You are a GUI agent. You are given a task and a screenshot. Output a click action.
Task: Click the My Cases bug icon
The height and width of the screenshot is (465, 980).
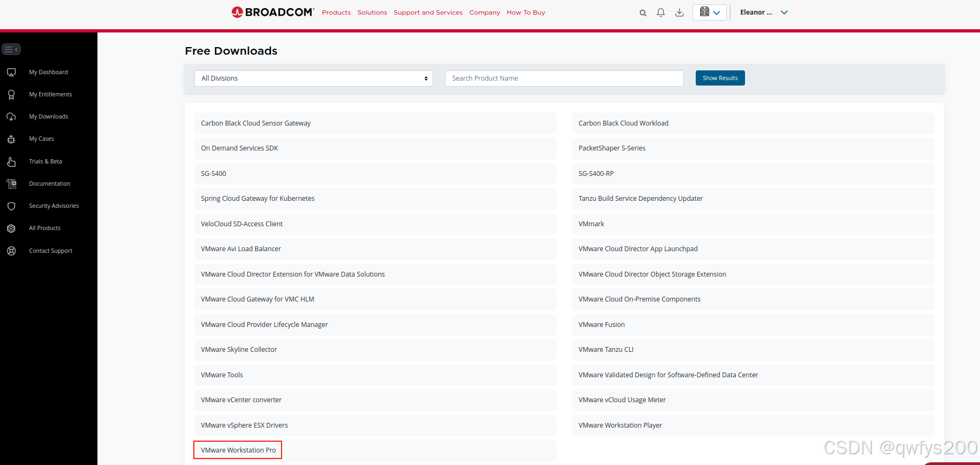[x=11, y=139]
